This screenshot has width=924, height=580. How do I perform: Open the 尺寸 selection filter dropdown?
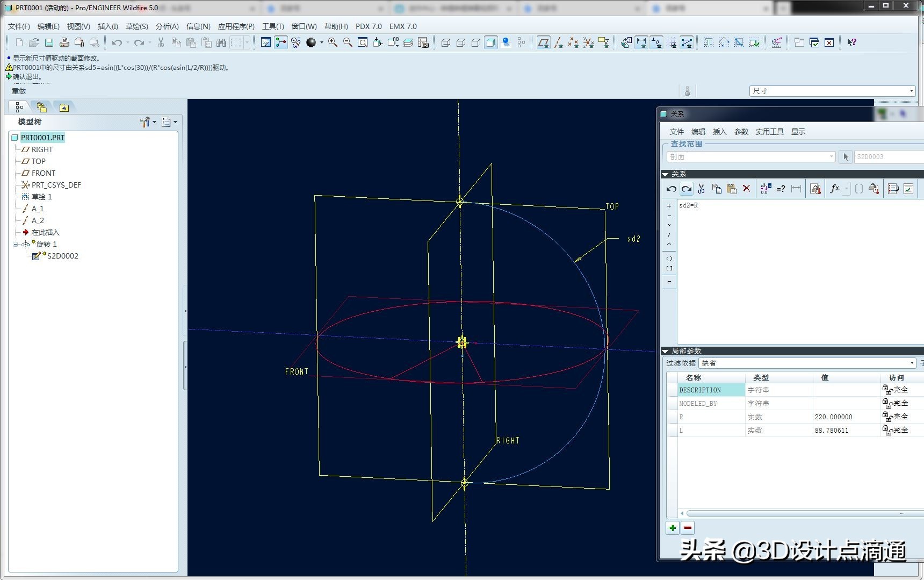point(911,91)
